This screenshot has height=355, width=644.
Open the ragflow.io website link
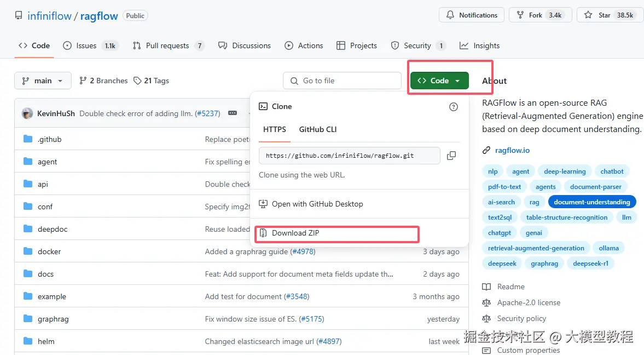512,150
